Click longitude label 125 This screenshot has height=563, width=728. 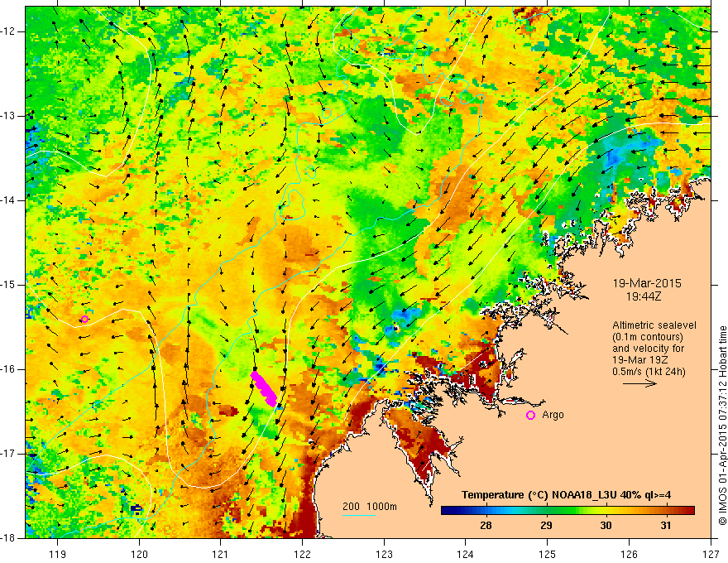tap(548, 554)
